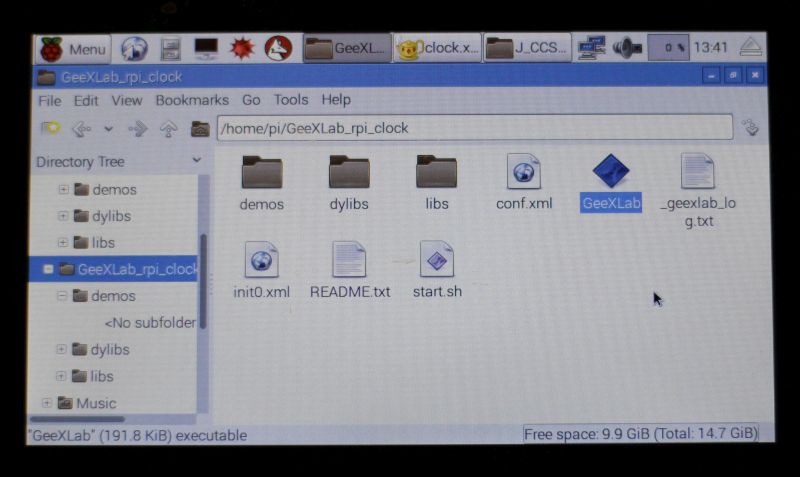Switch to the clock.x... taskbar window
Viewport: 800px width, 477px height.
[437, 48]
